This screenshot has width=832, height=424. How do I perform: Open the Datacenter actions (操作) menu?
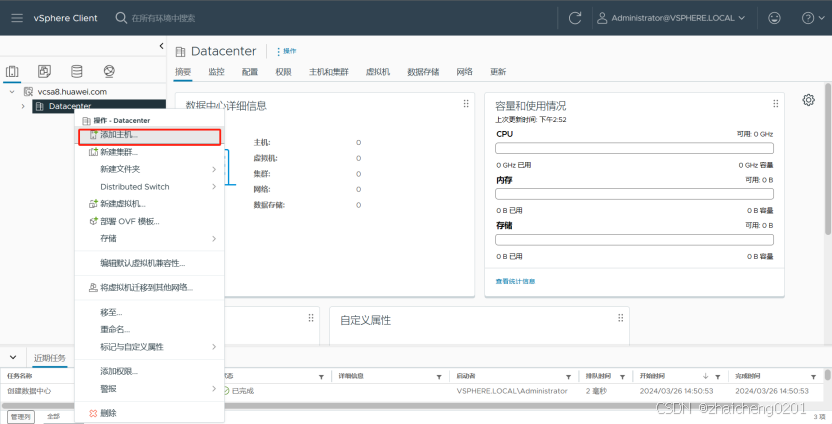coord(287,51)
